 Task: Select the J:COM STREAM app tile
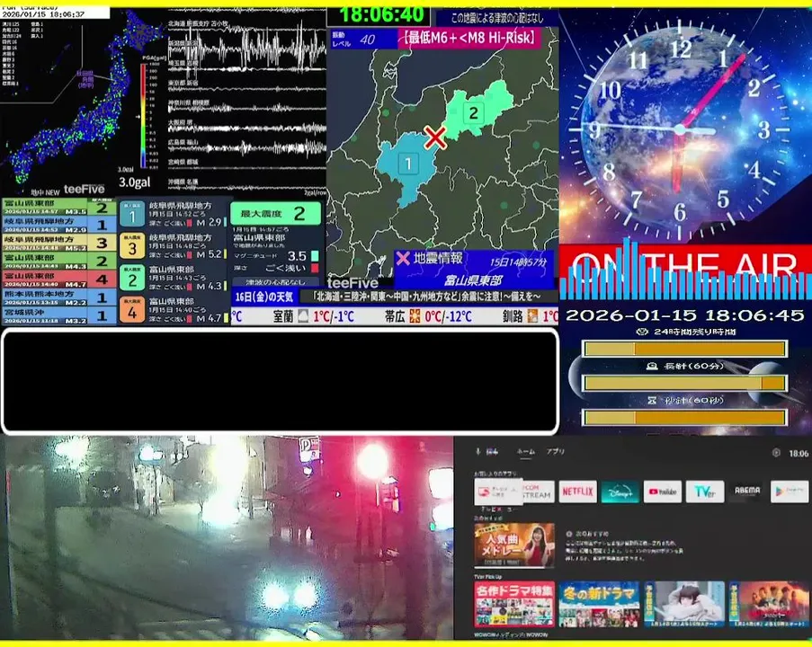point(539,492)
